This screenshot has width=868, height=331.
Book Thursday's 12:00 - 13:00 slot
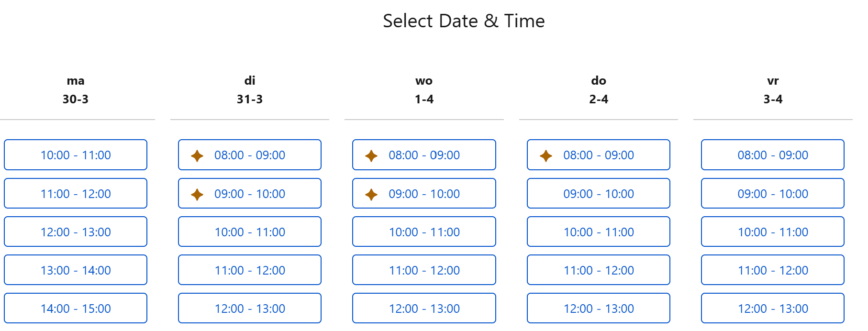tap(599, 309)
